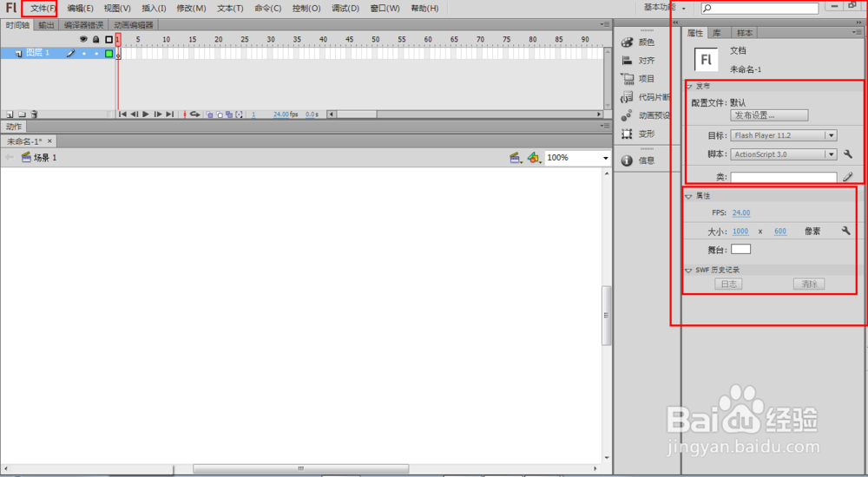This screenshot has width=868, height=477.
Task: Switch to the 样本 tab
Action: coord(745,33)
